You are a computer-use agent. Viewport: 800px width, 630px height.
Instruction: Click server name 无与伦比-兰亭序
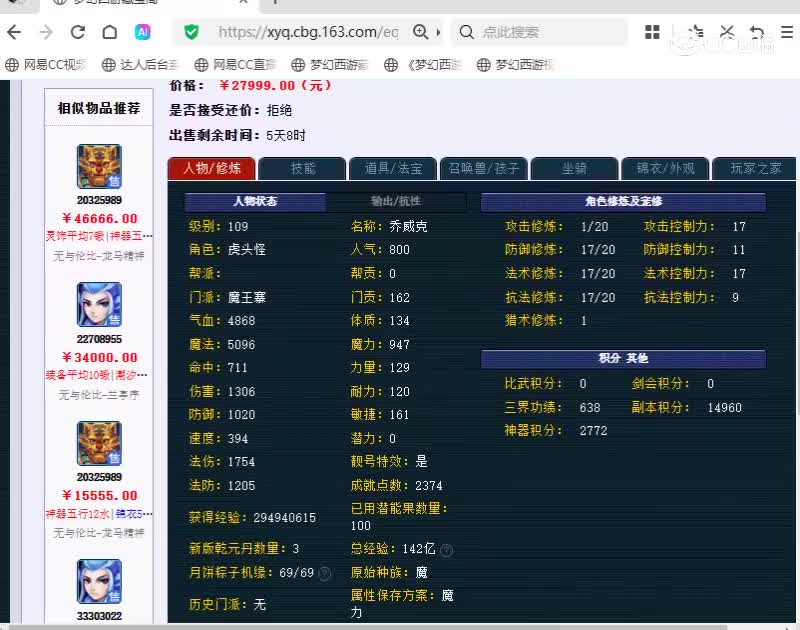[99, 395]
